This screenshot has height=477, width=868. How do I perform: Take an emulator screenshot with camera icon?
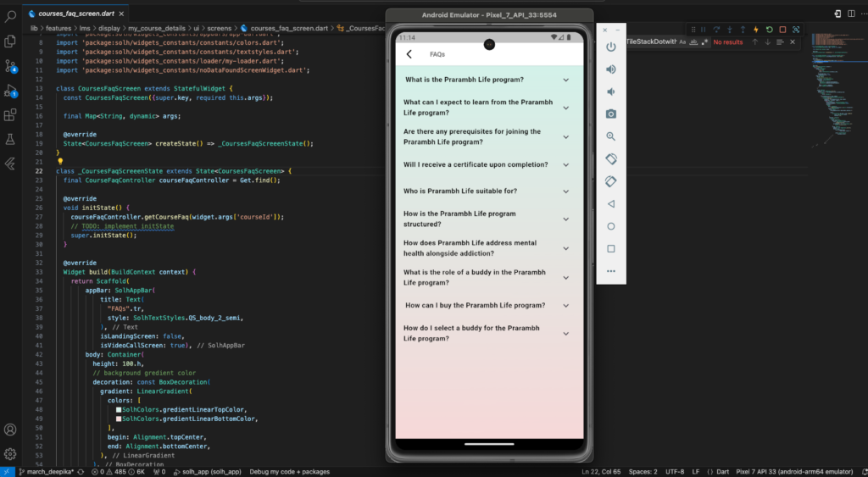610,114
